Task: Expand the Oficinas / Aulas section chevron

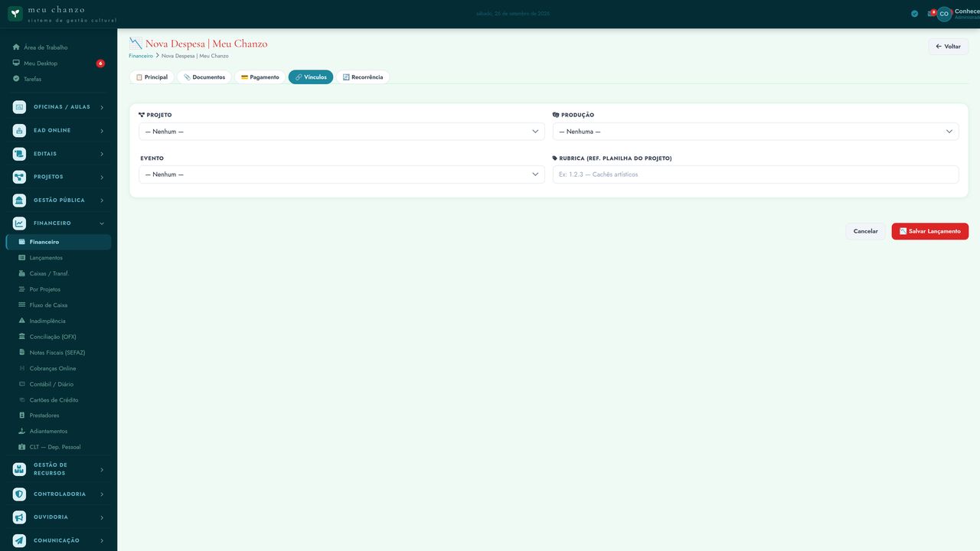Action: tap(102, 107)
